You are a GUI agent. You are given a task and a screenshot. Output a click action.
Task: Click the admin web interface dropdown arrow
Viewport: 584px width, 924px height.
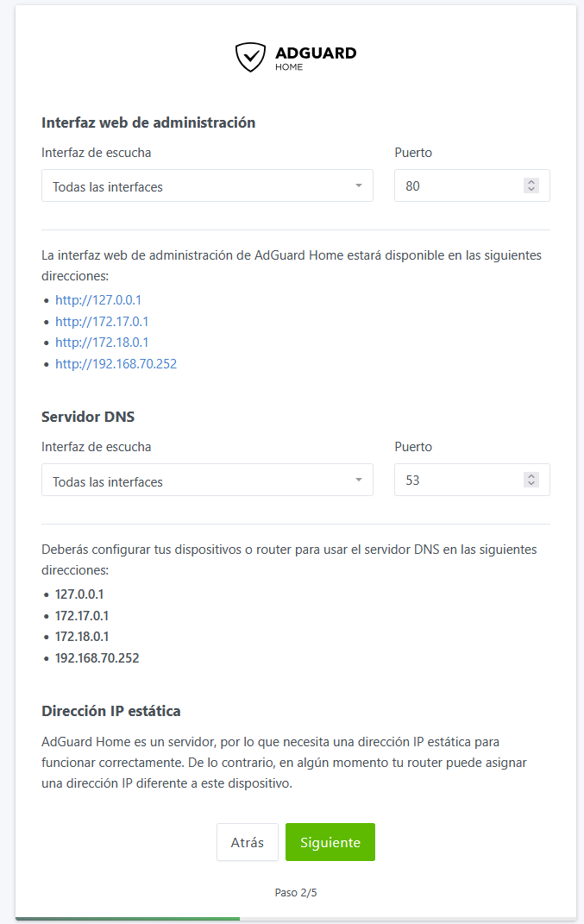pos(359,186)
